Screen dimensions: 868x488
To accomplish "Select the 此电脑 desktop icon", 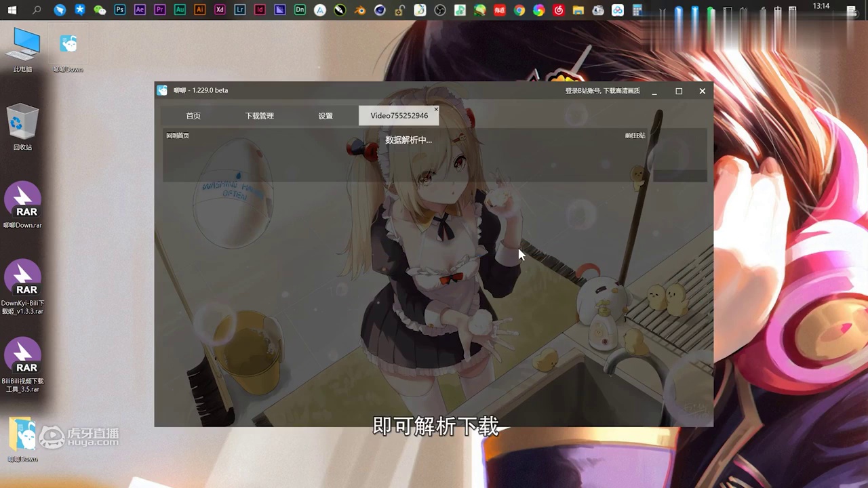I will 23,50.
